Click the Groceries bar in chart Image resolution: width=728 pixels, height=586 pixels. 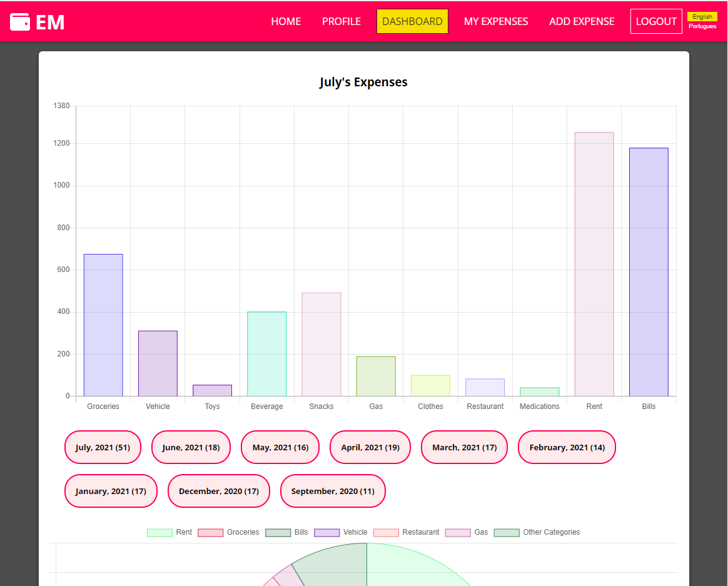(103, 325)
